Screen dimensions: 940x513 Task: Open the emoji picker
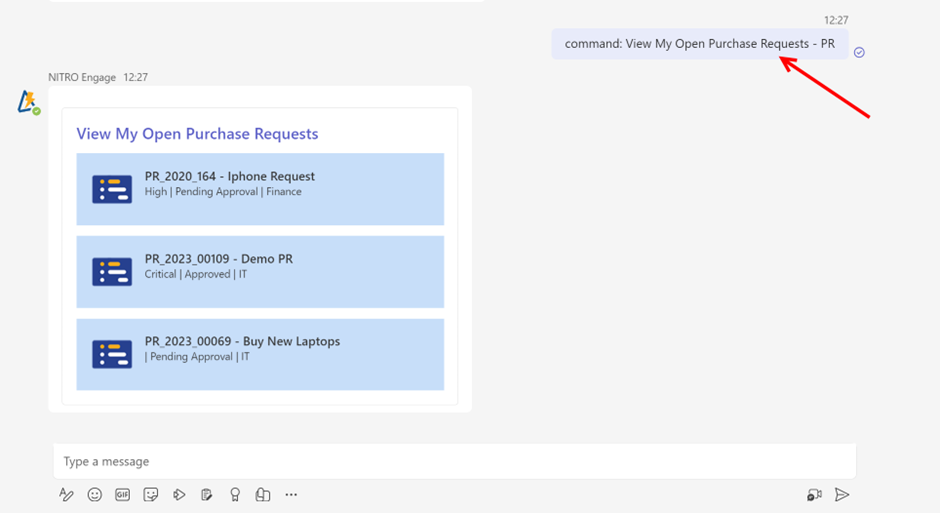(95, 494)
